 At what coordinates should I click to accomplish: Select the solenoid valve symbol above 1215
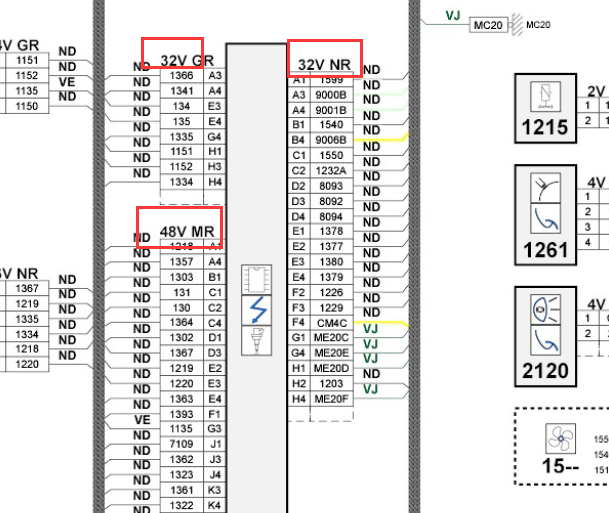545,96
